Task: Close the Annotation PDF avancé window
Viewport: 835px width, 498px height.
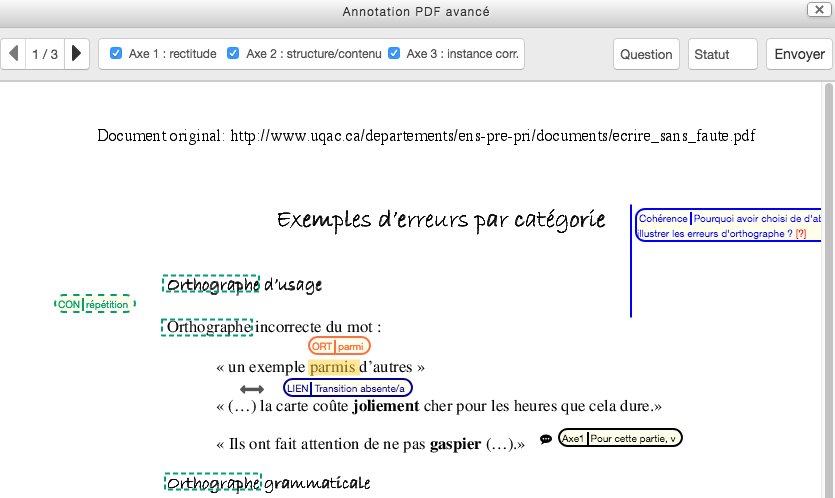Action: click(815, 10)
